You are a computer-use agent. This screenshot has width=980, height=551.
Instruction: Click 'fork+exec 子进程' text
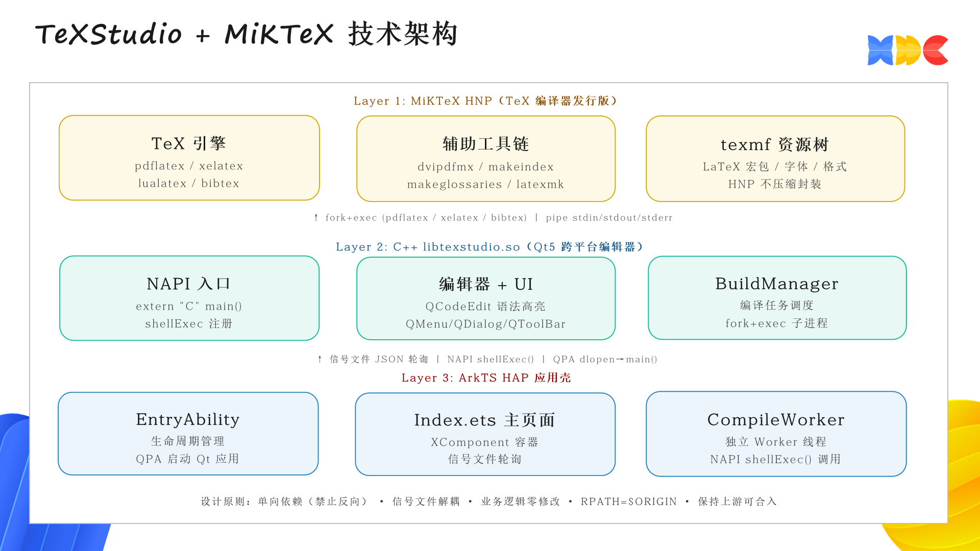pos(777,323)
